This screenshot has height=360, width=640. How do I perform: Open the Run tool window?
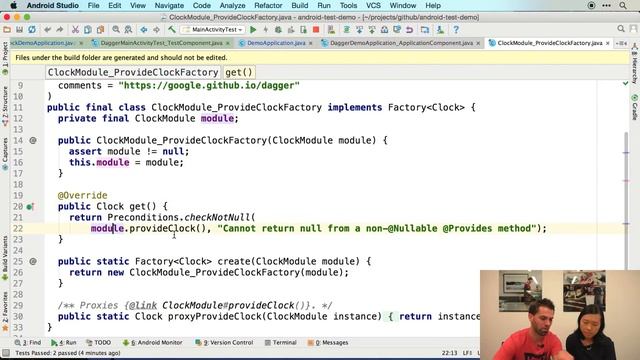[x=64, y=342]
